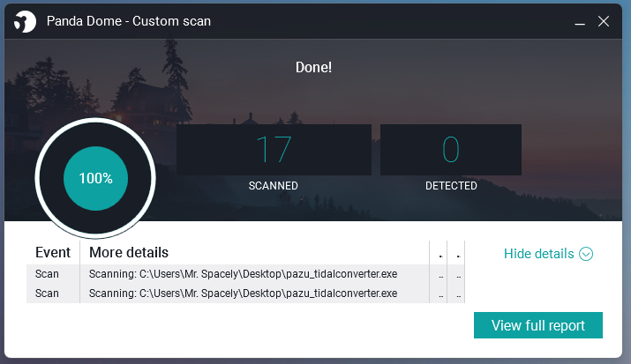
Task: Click the second Scan event cell
Action: pyautogui.click(x=47, y=293)
